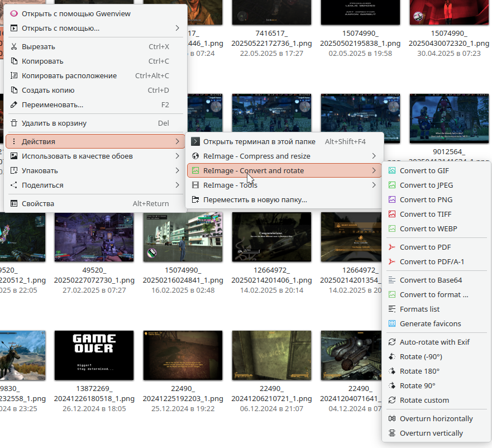
Task: Choose Открыть с помощью Gwenview
Action: point(95,13)
